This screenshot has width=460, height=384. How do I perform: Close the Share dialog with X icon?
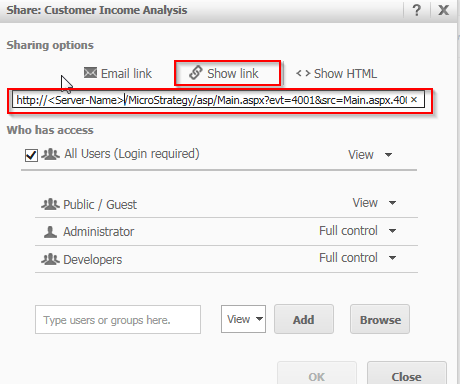(x=444, y=10)
